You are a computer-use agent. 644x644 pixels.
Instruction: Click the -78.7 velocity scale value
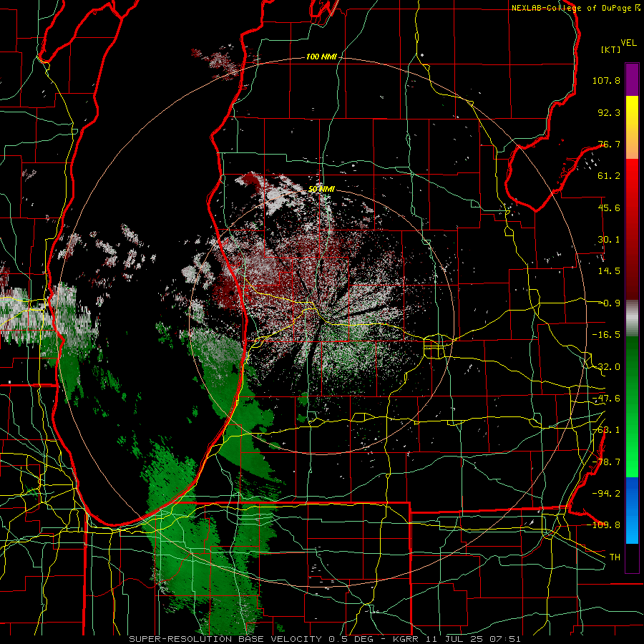[x=606, y=462]
